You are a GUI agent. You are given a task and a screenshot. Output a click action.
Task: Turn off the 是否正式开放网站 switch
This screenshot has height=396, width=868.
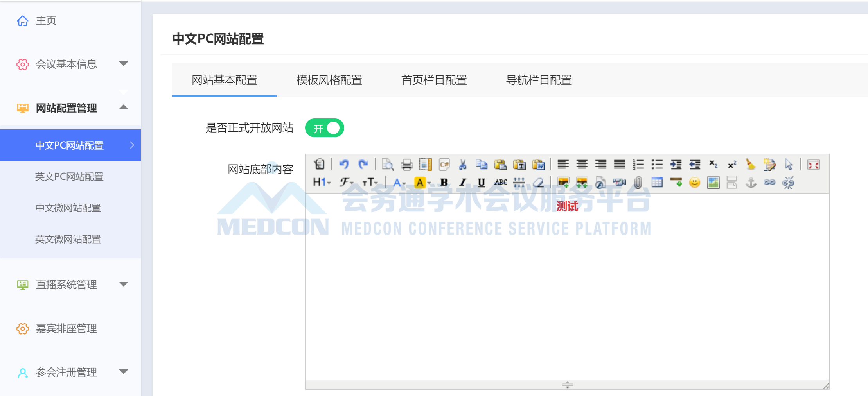[x=324, y=128]
